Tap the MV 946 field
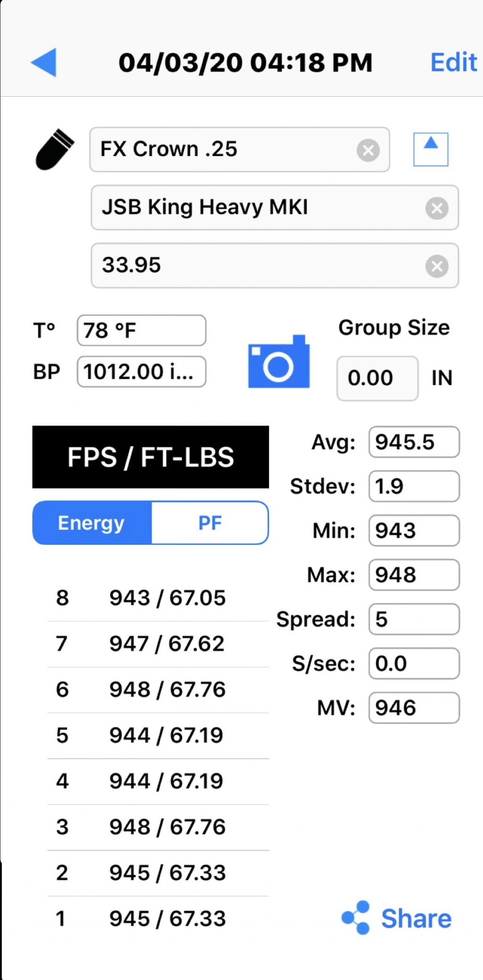 (414, 707)
